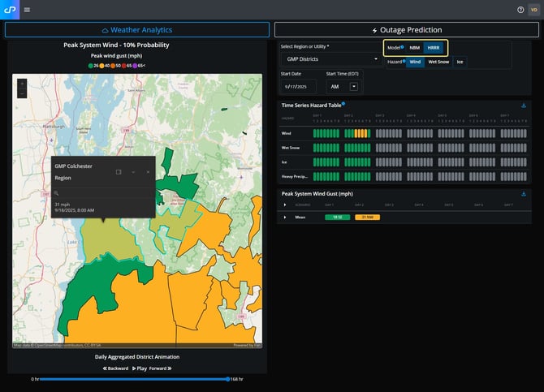This screenshot has height=392, width=544.
Task: Select the NBM model option
Action: [x=414, y=48]
